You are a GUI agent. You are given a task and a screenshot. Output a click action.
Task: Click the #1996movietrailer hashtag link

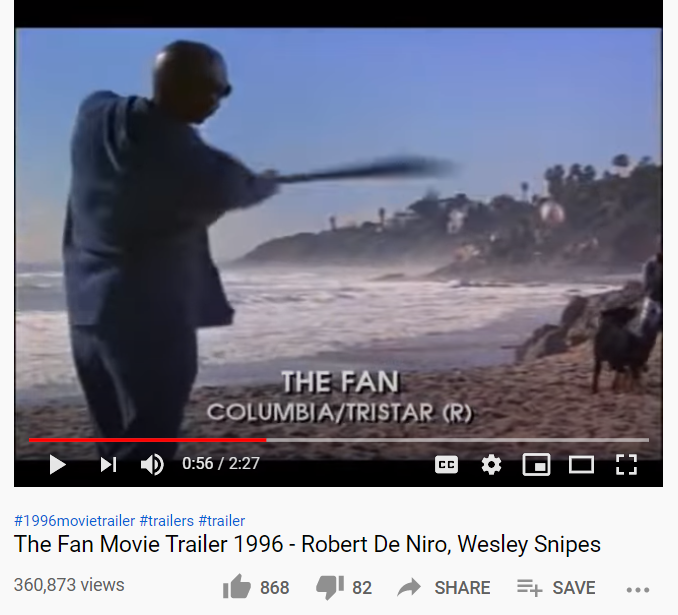[x=74, y=521]
